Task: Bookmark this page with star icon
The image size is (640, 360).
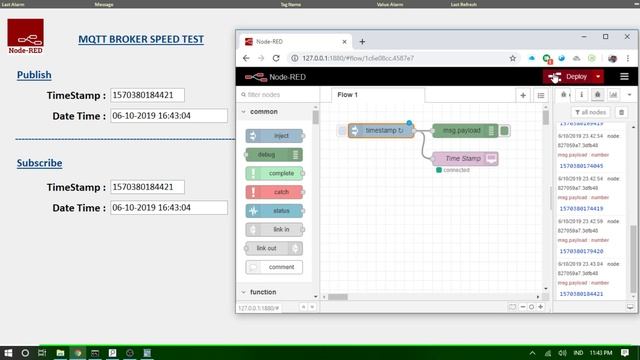Action: (513, 58)
